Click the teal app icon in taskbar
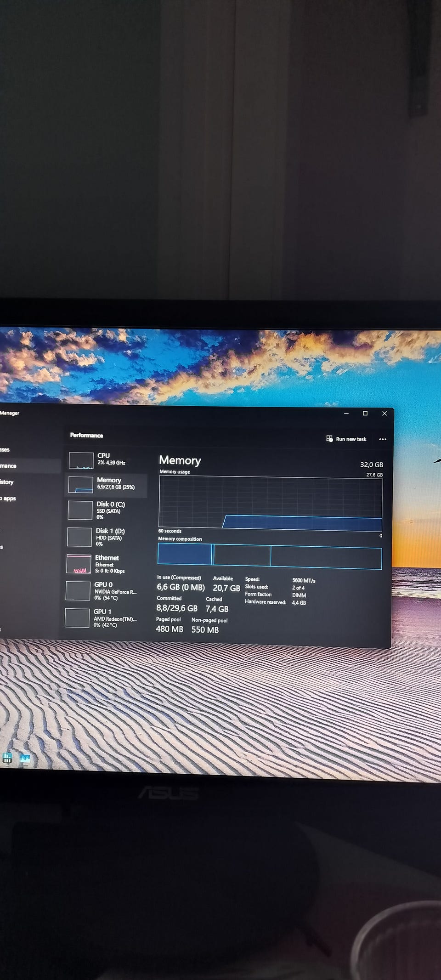This screenshot has width=441, height=980. coord(7,758)
